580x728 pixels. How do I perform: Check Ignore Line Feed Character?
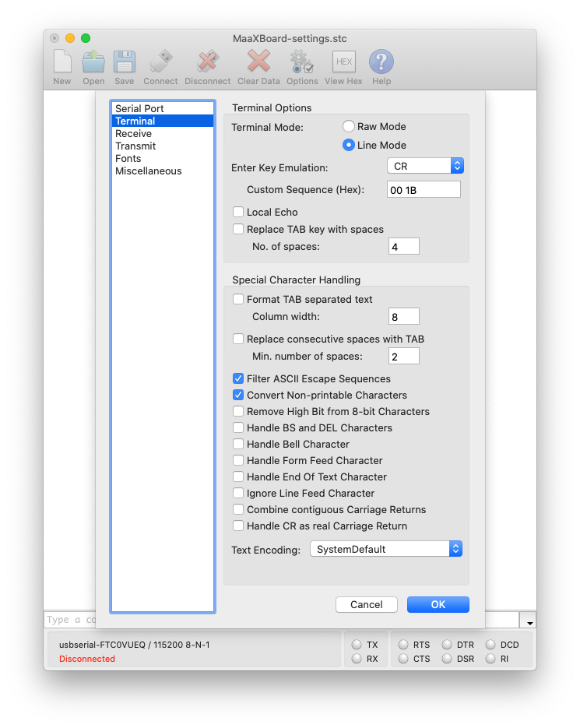[x=238, y=493]
